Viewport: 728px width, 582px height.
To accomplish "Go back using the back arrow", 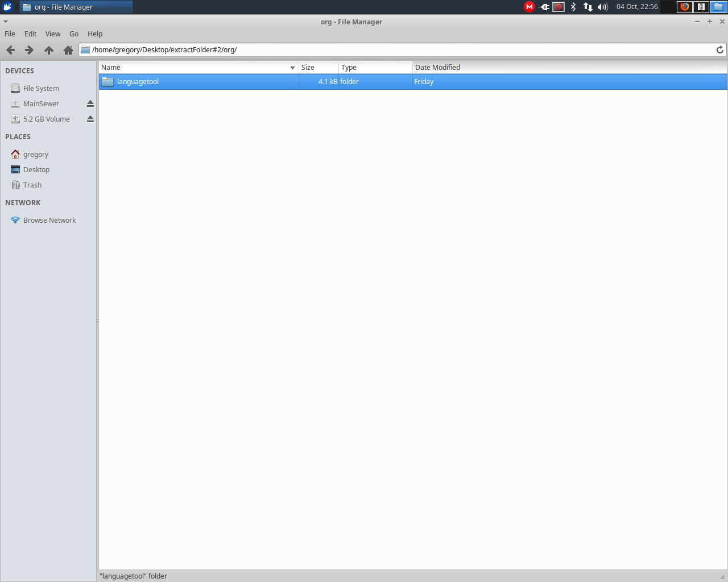I will 11,50.
